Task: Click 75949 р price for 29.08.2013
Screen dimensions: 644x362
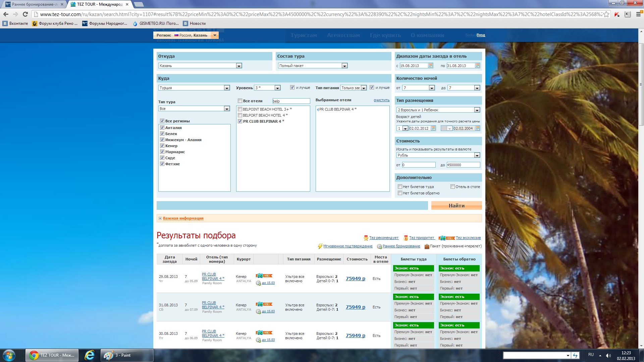Action: [356, 279]
